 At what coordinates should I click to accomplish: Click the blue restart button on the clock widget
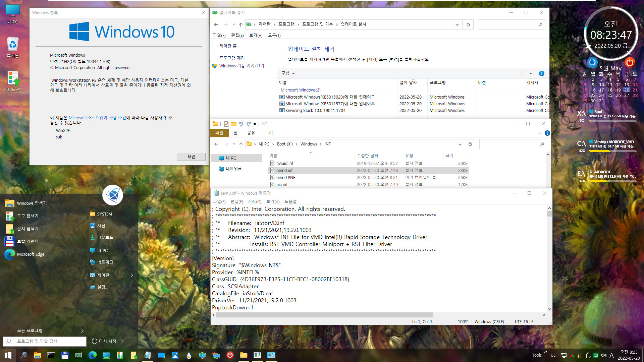pyautogui.click(x=592, y=62)
